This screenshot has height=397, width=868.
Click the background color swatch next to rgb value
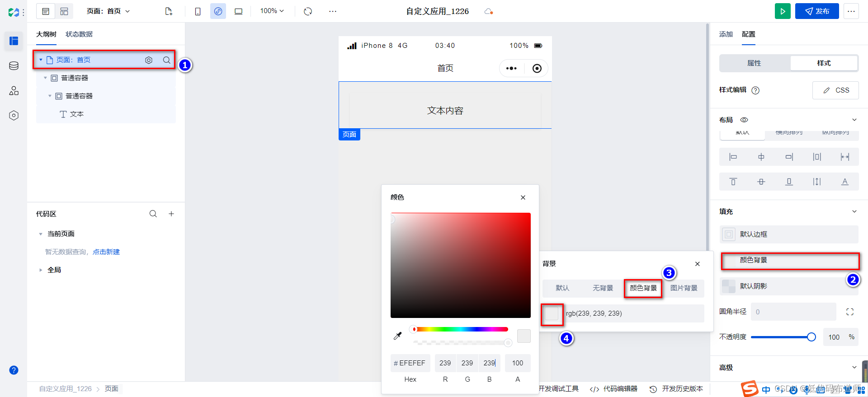point(552,313)
